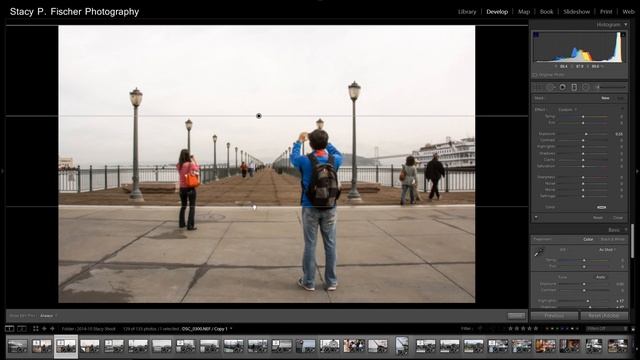
Task: Select the Crop Overlay tool
Action: (539, 87)
